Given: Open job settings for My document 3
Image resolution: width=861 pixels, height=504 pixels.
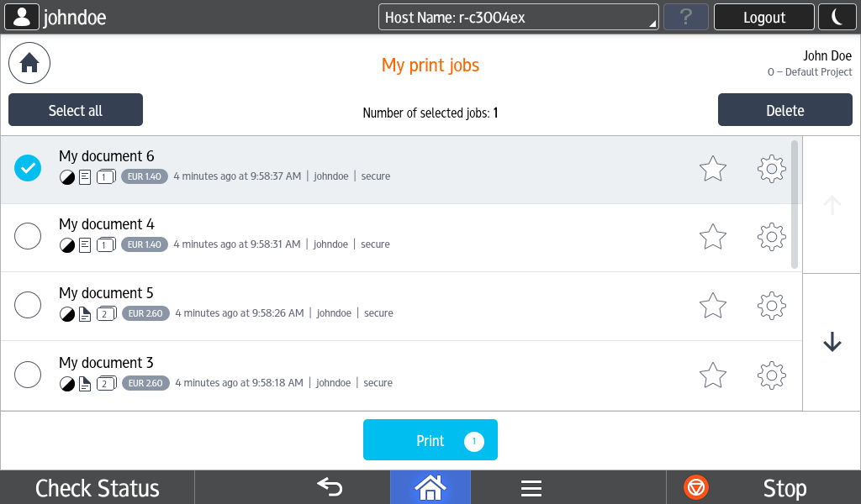Looking at the screenshot, I should coord(771,375).
